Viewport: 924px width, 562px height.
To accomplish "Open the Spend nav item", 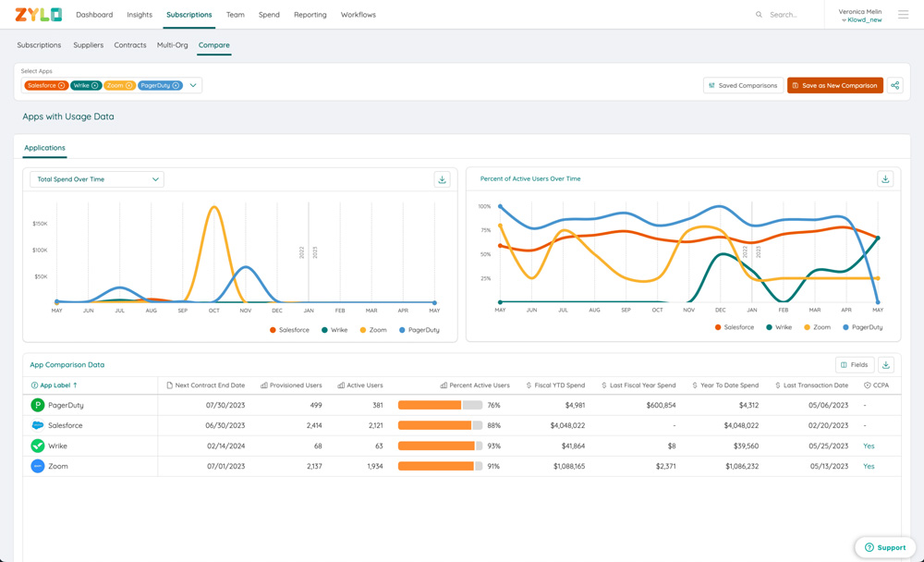I will click(x=269, y=15).
